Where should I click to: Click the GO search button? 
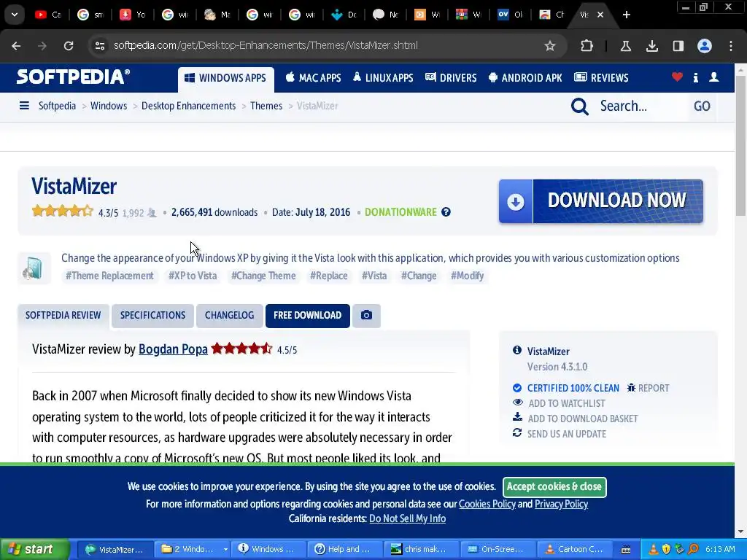702,106
